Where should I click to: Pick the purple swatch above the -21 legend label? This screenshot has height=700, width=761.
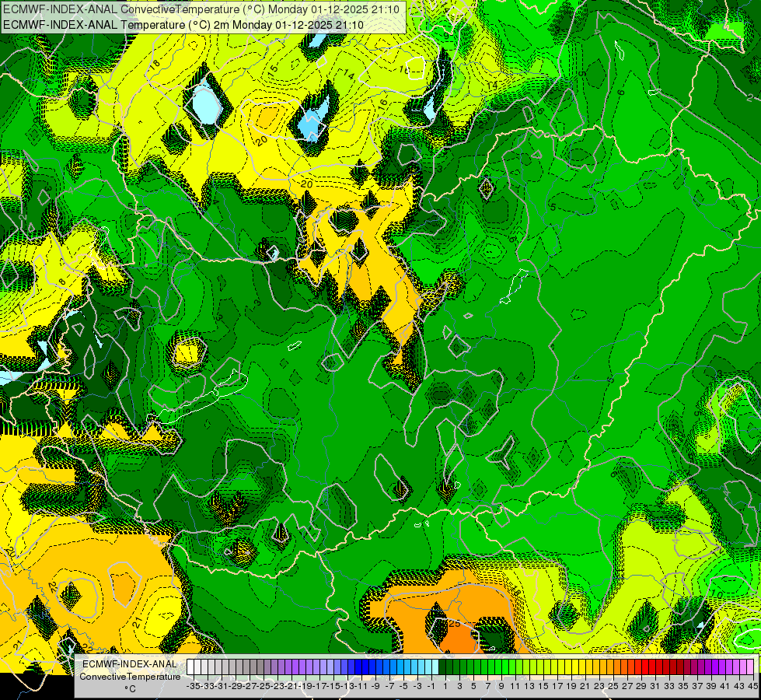(x=288, y=667)
